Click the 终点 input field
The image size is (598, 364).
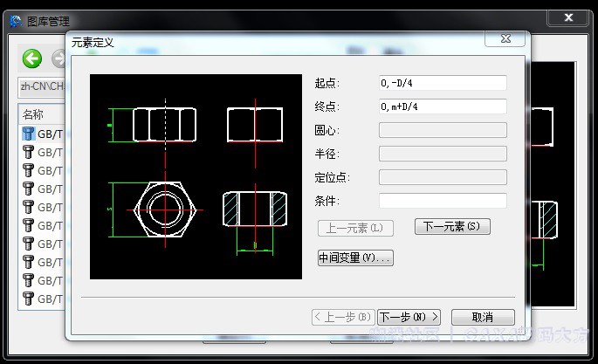click(443, 106)
